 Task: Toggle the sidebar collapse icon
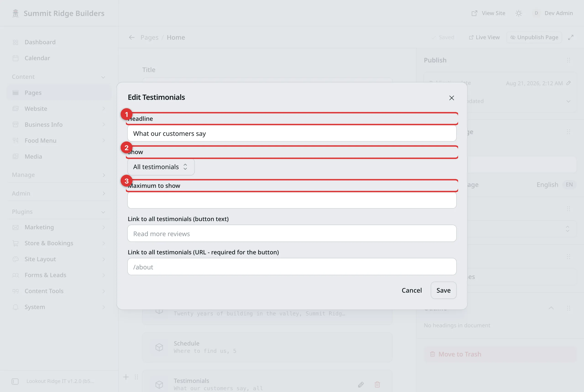click(x=15, y=381)
